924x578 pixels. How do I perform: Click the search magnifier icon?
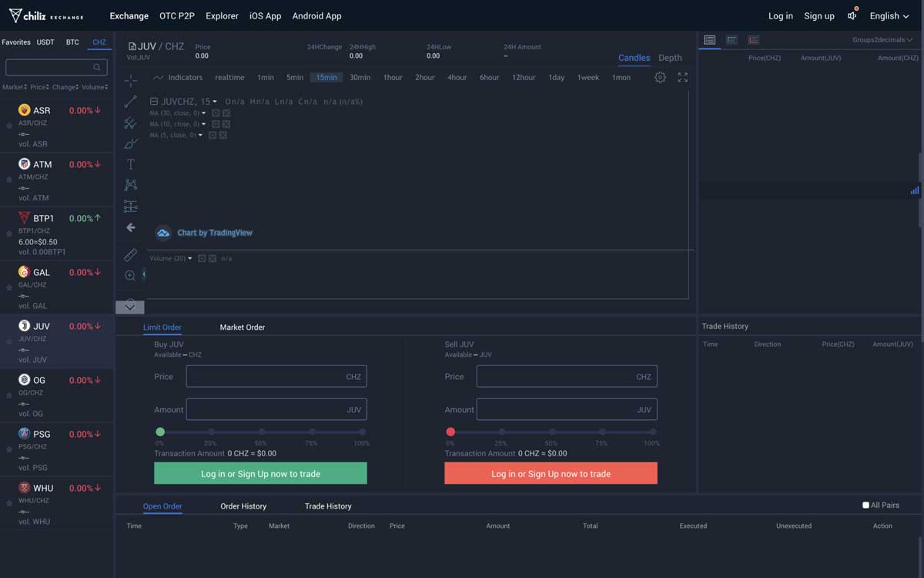tap(97, 68)
